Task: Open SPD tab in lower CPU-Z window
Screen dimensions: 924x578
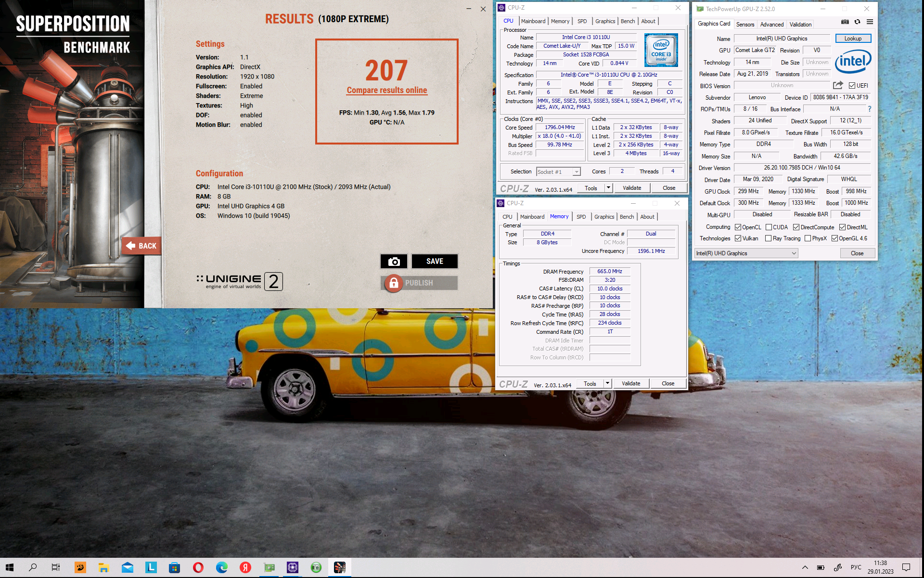Action: coord(581,217)
